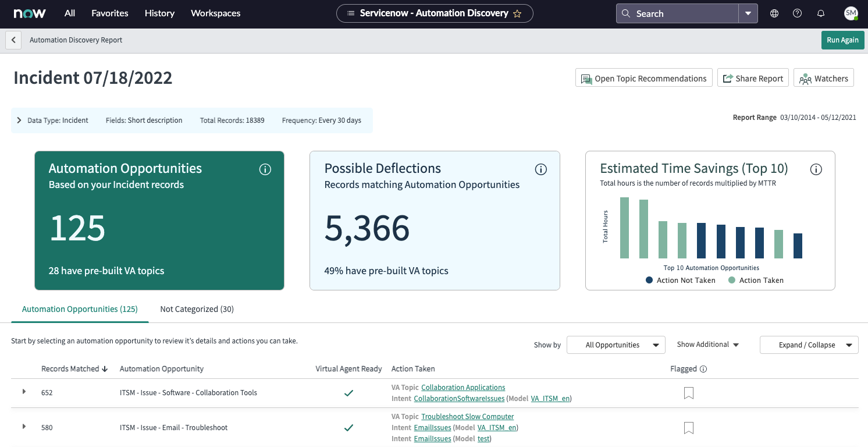Open the Troubleshoot Slow Computer topic link

468,416
